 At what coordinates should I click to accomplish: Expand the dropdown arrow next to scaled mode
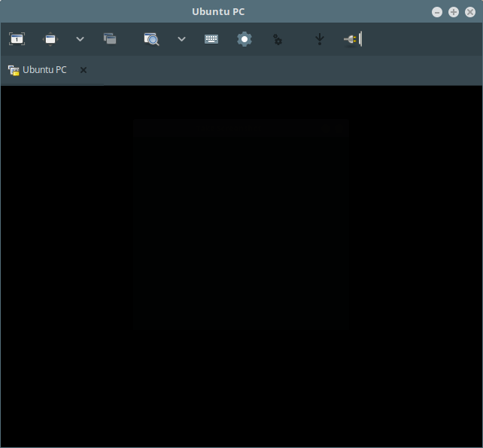(x=182, y=39)
